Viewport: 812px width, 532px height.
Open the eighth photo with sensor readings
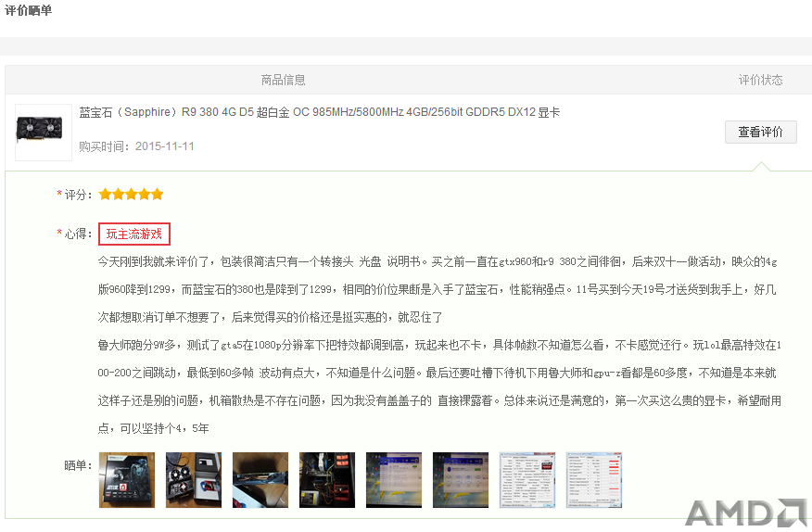594,480
